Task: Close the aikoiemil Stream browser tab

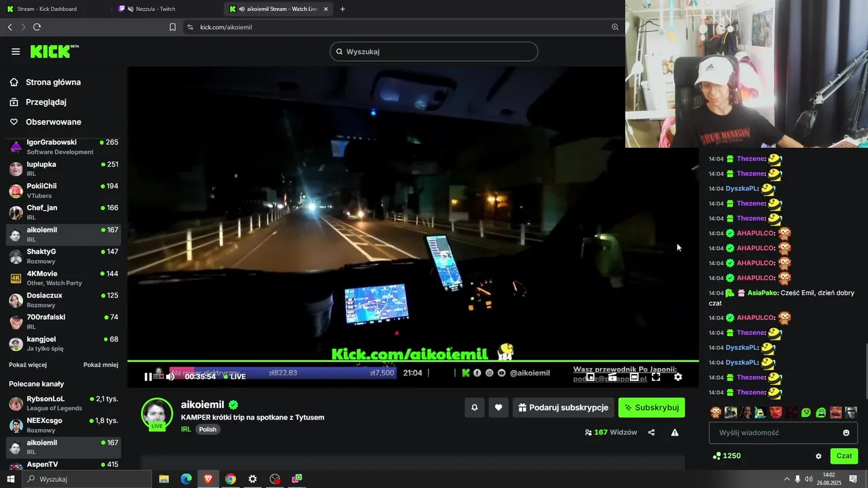Action: 326,9
